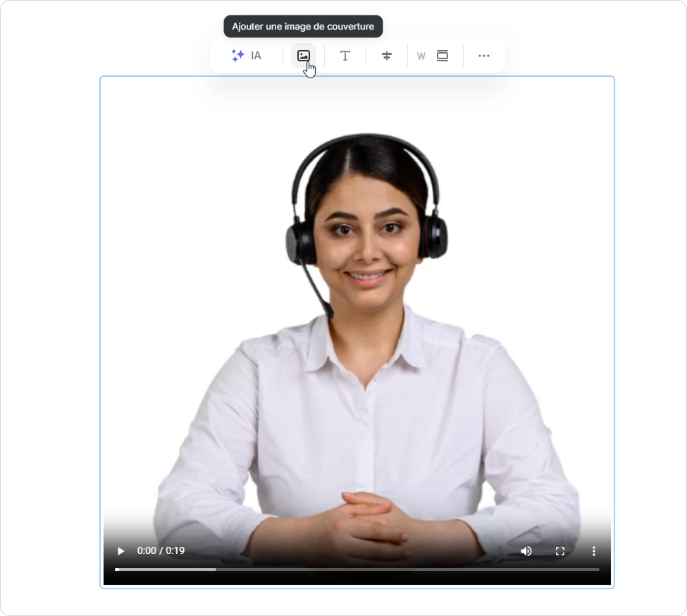Add a cover image to the video
This screenshot has width=687, height=616.
point(304,56)
